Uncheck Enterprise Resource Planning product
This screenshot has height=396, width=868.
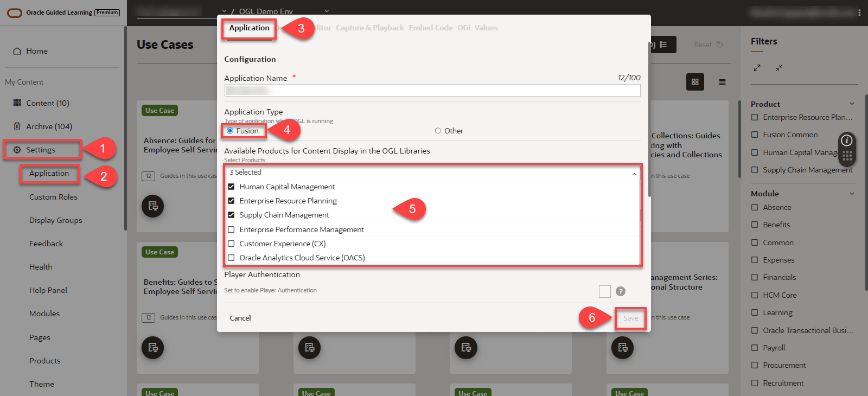click(231, 201)
